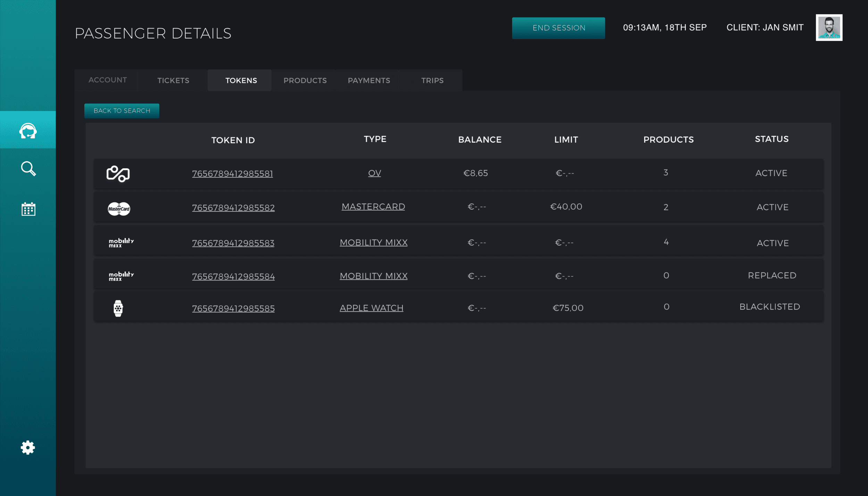Click the MasterCard logo icon
Image resolution: width=868 pixels, height=496 pixels.
tap(119, 209)
